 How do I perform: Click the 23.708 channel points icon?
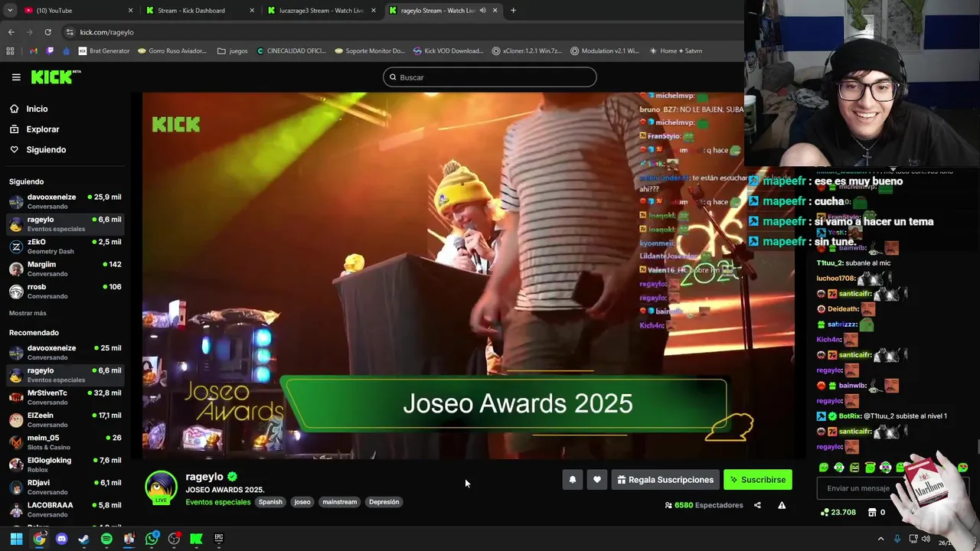pos(824,512)
